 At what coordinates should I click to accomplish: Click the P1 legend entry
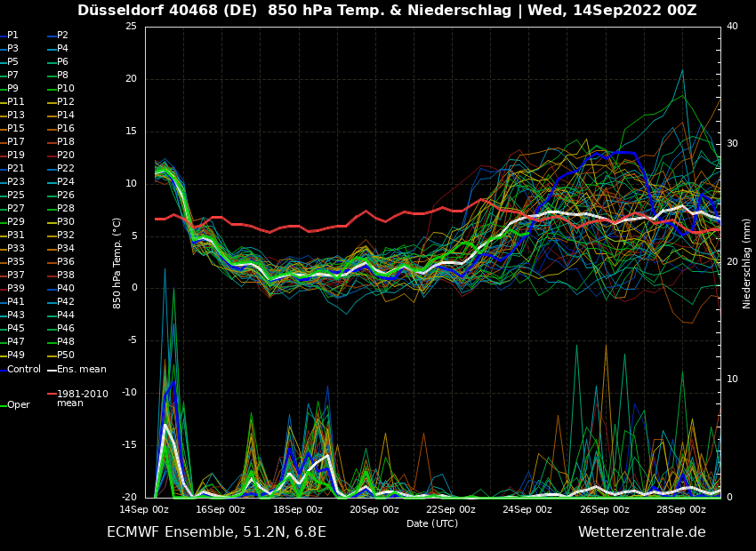(x=12, y=36)
